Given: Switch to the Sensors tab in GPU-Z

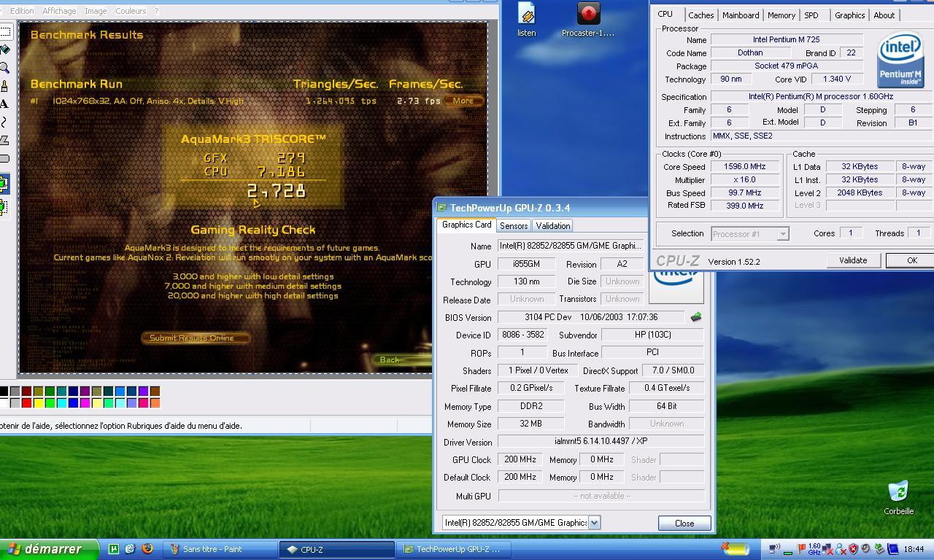Looking at the screenshot, I should [x=514, y=226].
